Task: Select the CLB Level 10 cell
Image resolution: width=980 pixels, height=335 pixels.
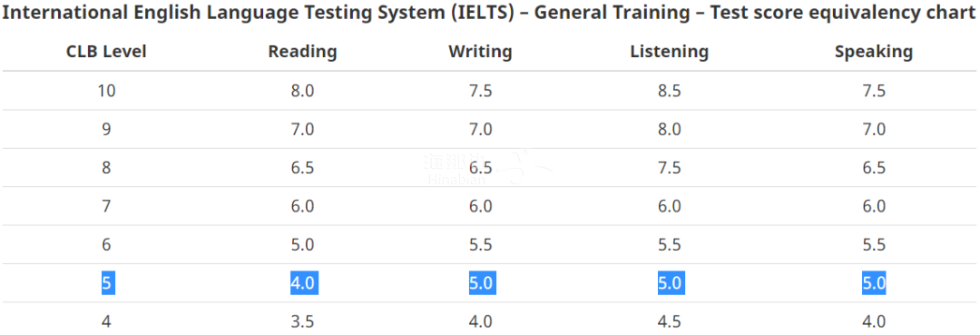Action: tap(106, 91)
